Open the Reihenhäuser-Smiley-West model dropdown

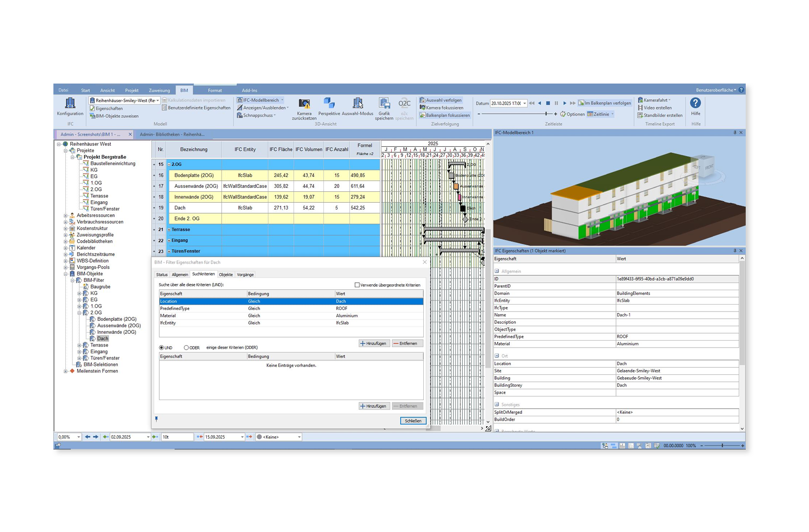157,100
